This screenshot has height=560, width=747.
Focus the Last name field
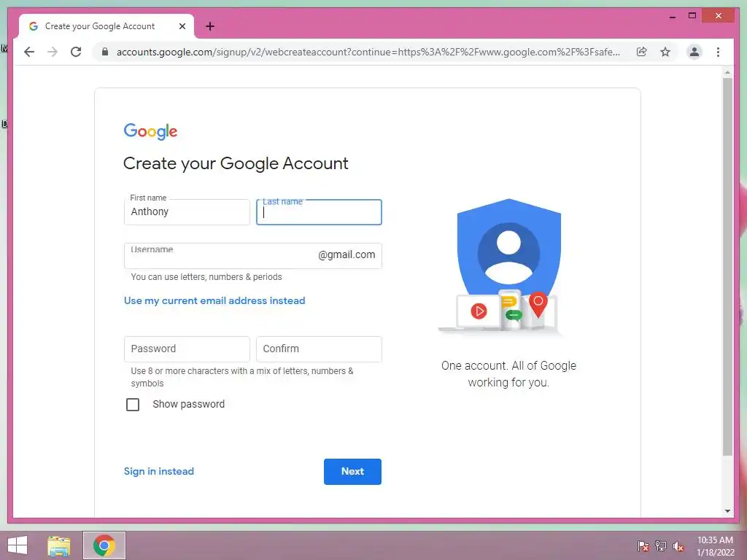(319, 212)
